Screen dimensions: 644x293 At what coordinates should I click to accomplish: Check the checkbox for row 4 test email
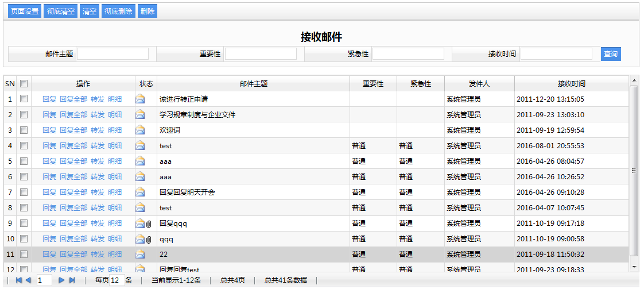[x=24, y=146]
